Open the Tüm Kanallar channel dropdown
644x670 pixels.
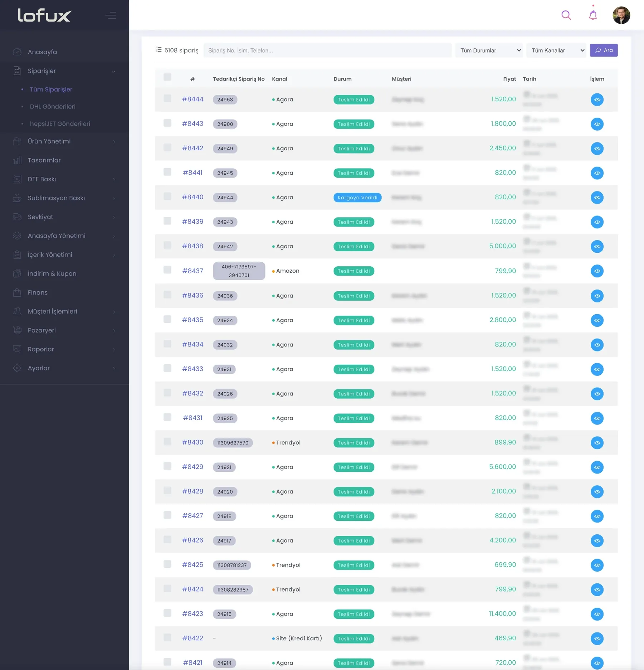click(556, 50)
